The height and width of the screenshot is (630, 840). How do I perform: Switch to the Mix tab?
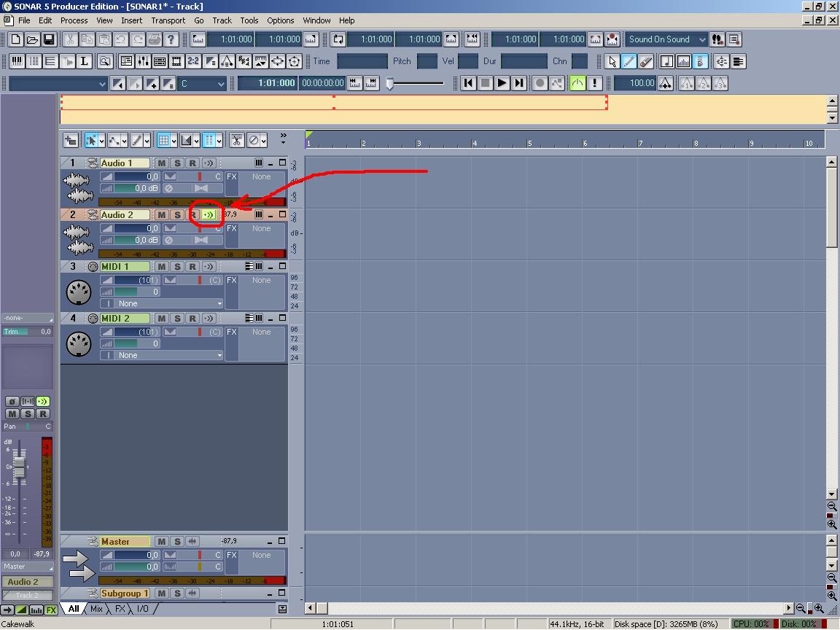96,609
